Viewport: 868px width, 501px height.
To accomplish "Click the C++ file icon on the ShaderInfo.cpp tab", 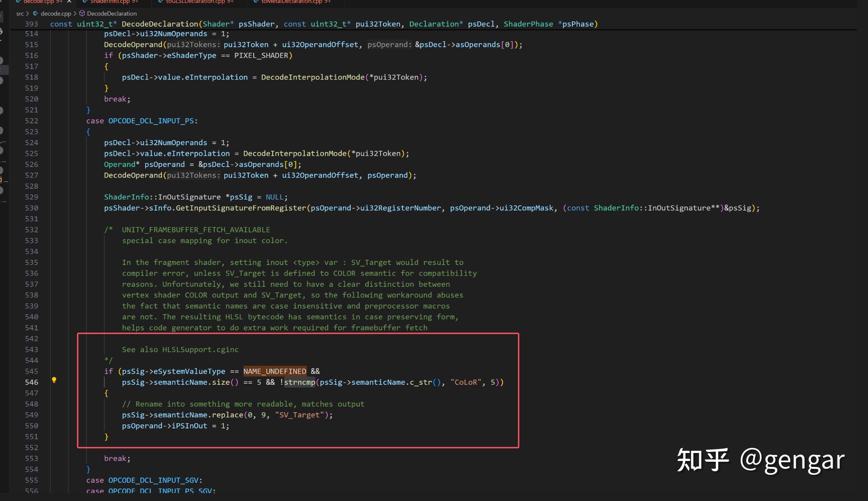I will pyautogui.click(x=85, y=2).
